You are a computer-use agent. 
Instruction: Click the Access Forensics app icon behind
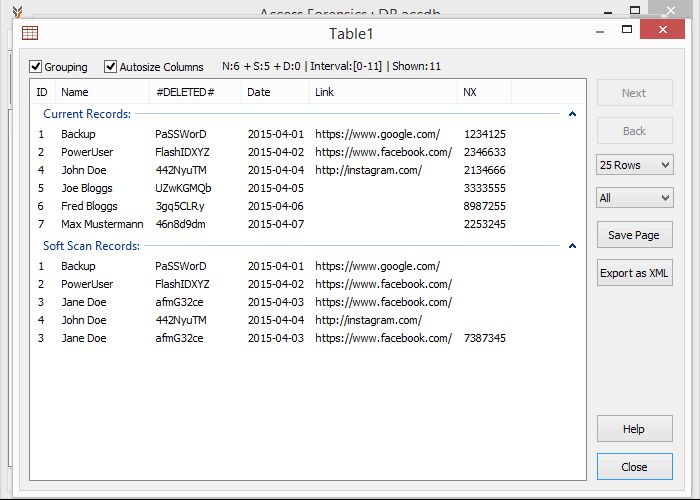tap(17, 11)
